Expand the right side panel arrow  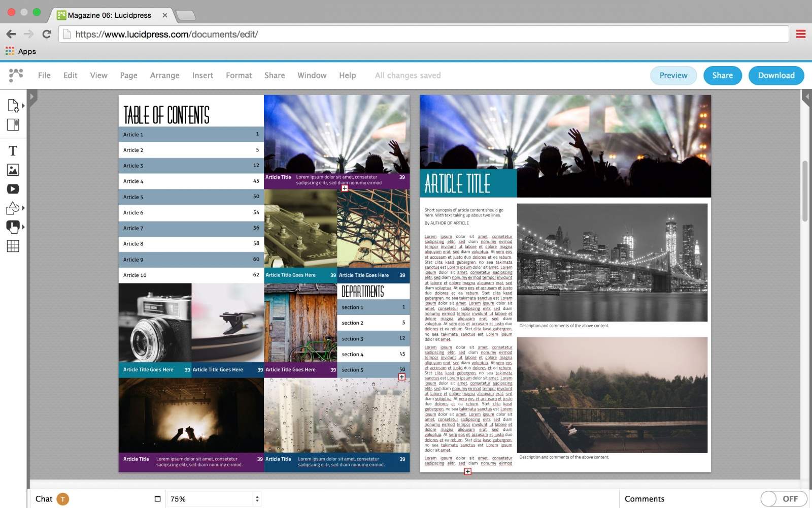click(806, 97)
